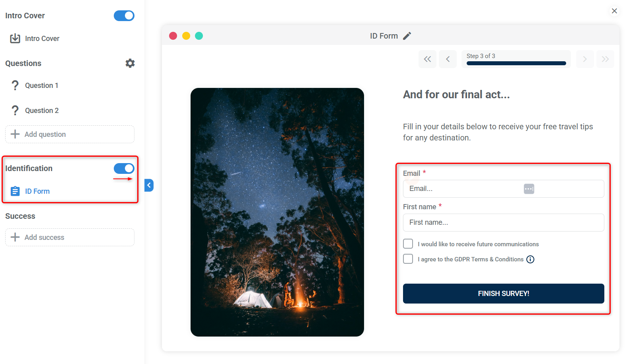The image size is (631, 364).
Task: Click the 'Fill in your details below' paragraph
Action: [x=498, y=132]
